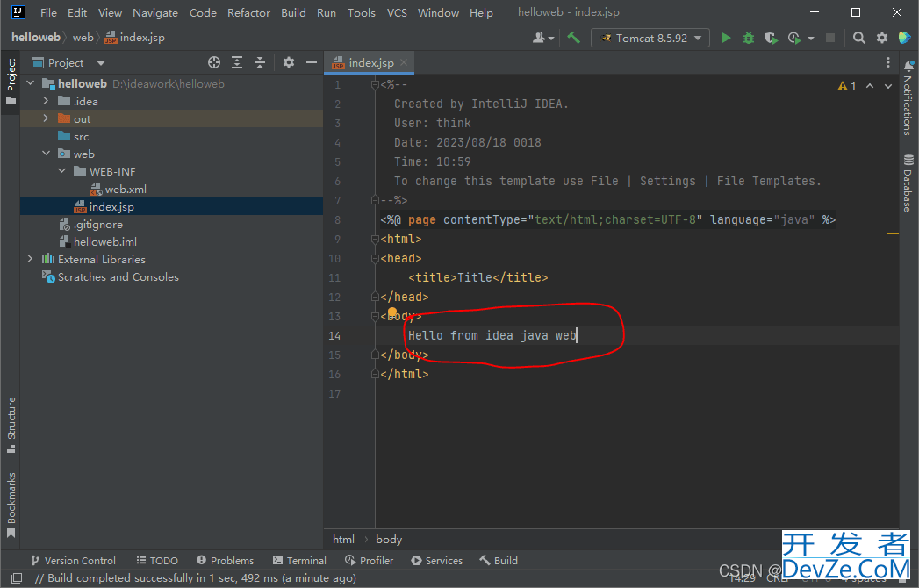Open TODO tool window
Screen dimensions: 919x588
[157, 561]
